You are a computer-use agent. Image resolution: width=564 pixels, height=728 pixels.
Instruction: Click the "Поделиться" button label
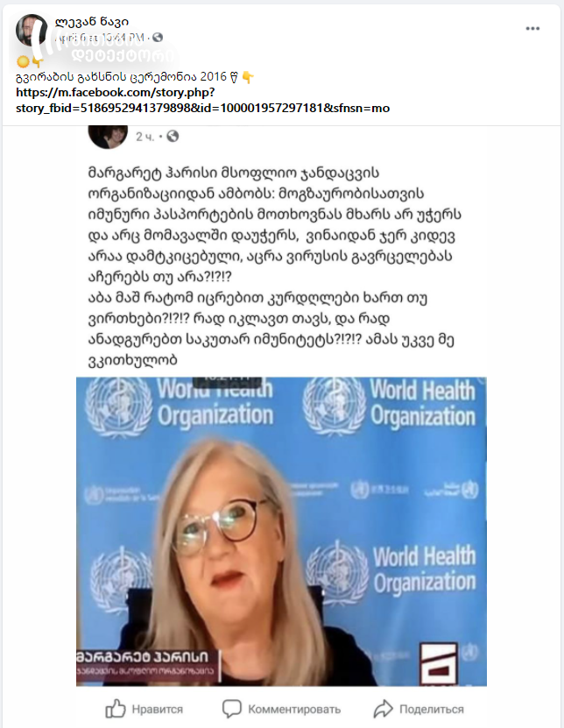[x=432, y=710]
